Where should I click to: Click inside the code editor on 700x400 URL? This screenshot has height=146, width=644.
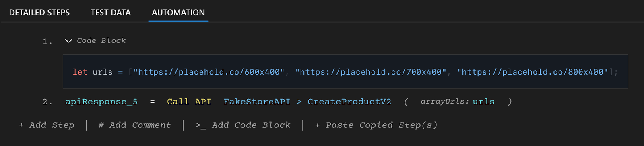371,72
